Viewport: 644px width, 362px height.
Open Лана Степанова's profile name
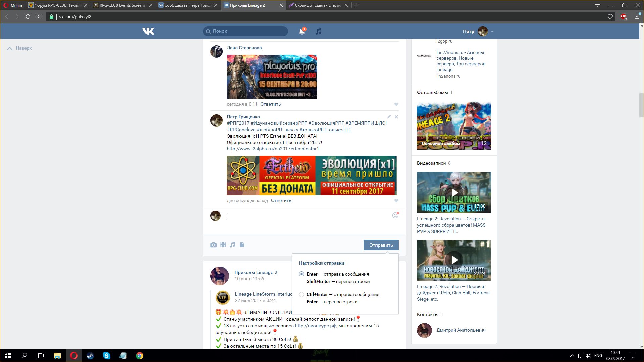coord(244,48)
